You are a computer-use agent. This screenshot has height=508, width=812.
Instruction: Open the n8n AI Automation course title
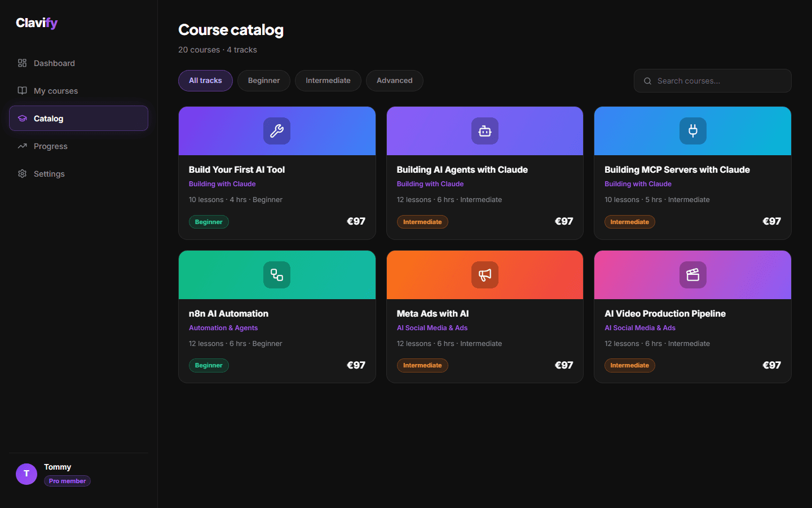pos(228,314)
